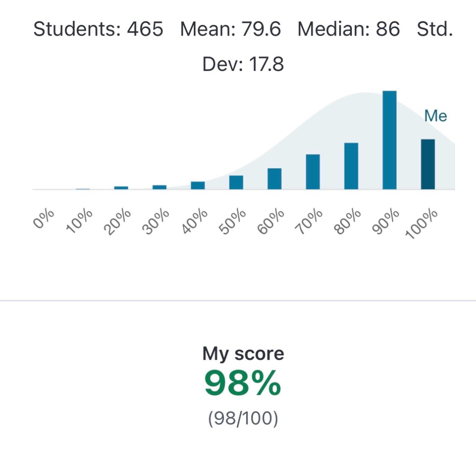Viewport: 476px width, 457px height.
Task: Select the "Dev: 17.8" value text
Action: pos(243,64)
